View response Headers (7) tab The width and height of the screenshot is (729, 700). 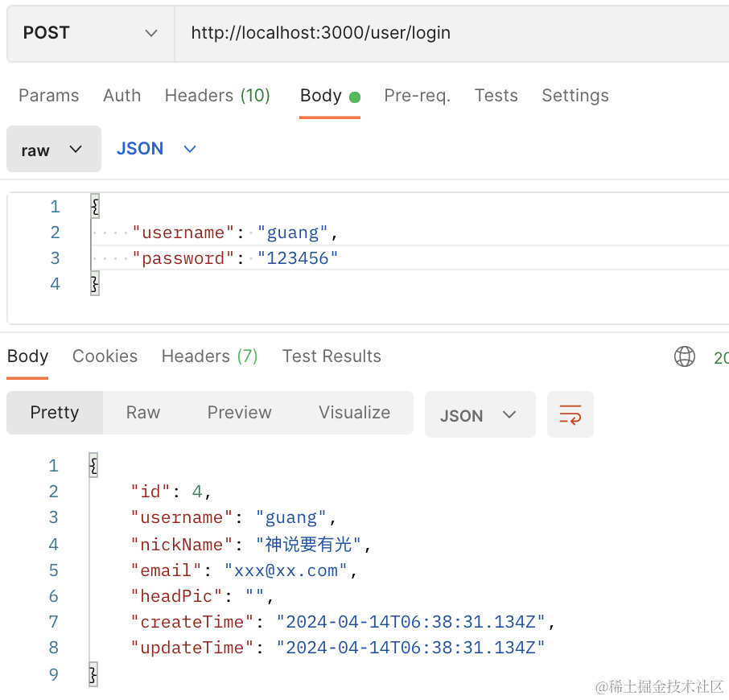coord(209,356)
